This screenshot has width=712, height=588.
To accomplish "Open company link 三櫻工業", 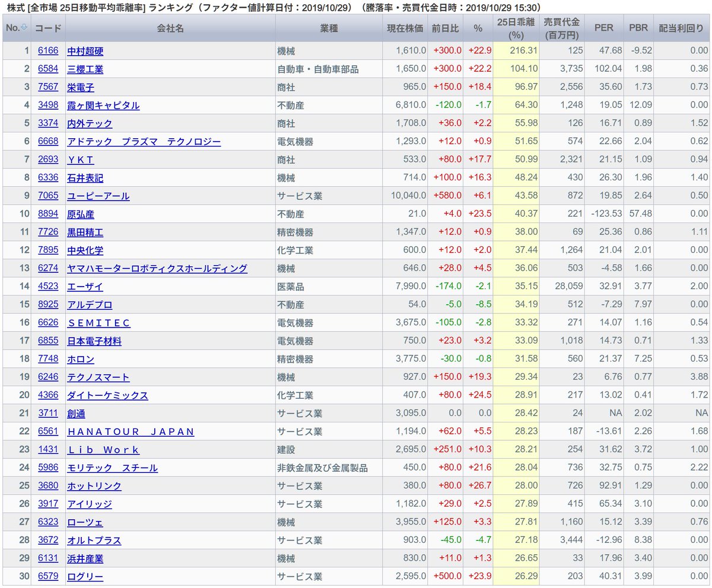I will pyautogui.click(x=85, y=69).
